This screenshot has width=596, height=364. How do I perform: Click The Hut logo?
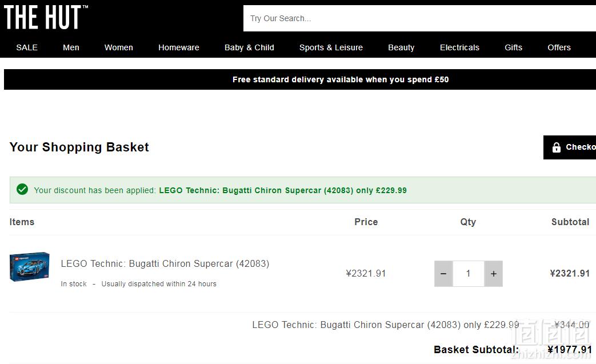46,18
